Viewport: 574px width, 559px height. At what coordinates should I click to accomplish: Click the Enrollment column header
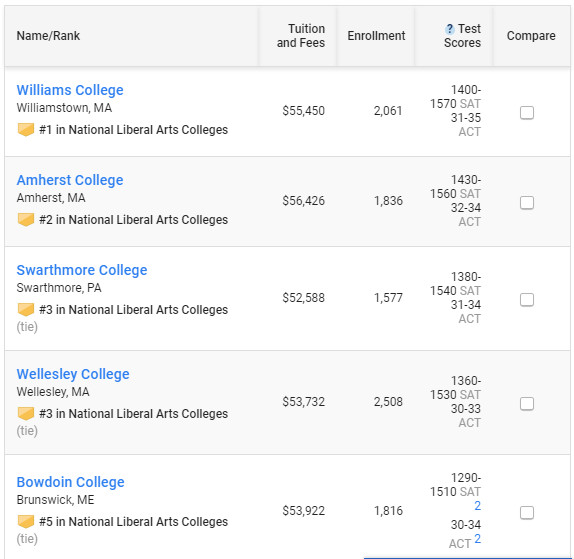coord(376,36)
